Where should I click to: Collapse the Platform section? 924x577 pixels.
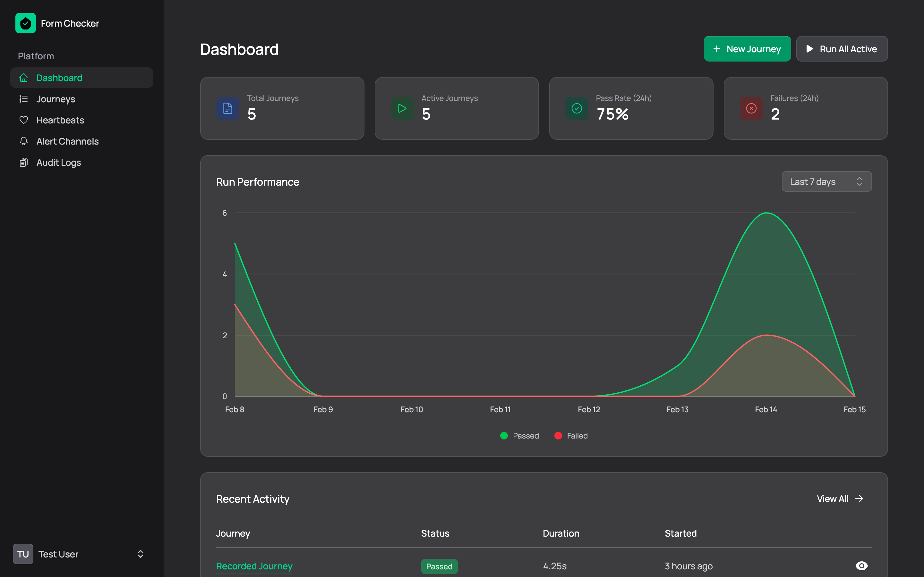point(36,56)
